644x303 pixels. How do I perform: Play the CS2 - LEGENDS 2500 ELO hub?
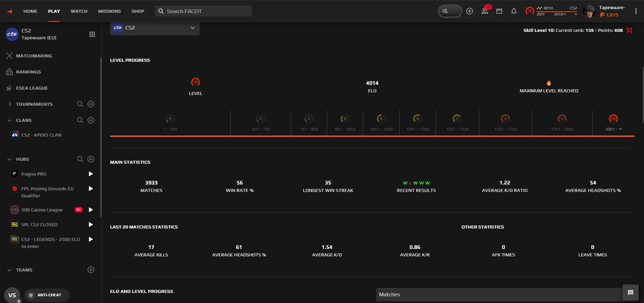tap(91, 239)
